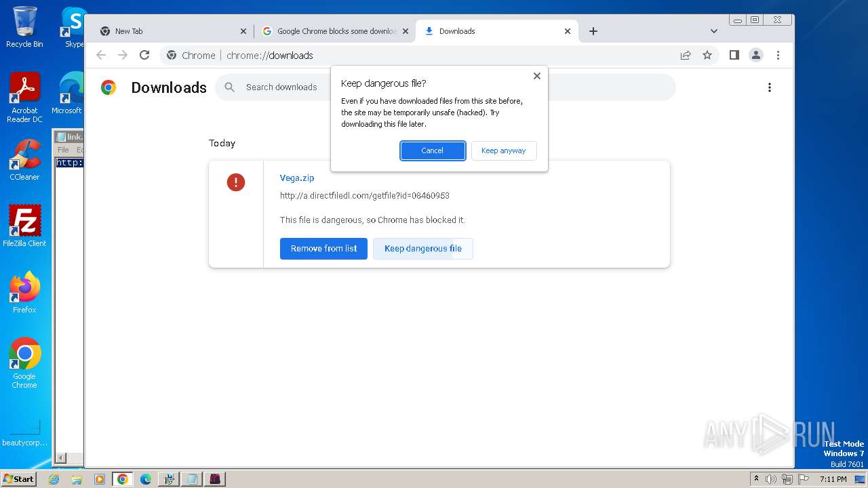This screenshot has height=488, width=868.
Task: Open Google Chrome desktop shortcut
Action: pyautogui.click(x=24, y=363)
